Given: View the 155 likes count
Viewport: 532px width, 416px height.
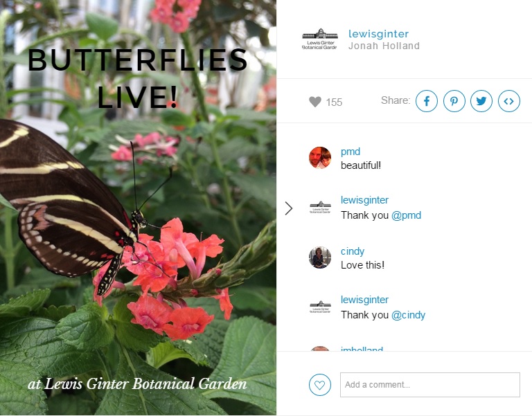Looking at the screenshot, I should click(x=334, y=102).
